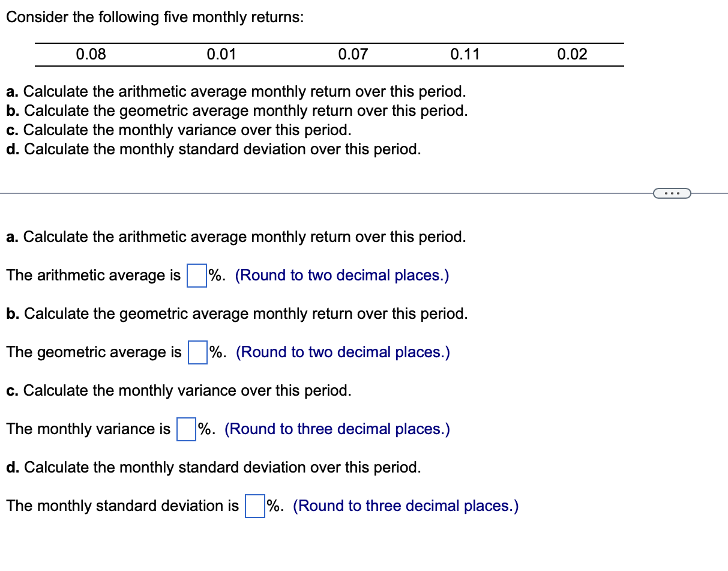Click the geometric average answer box
This screenshot has height=571, width=728.
(x=197, y=353)
